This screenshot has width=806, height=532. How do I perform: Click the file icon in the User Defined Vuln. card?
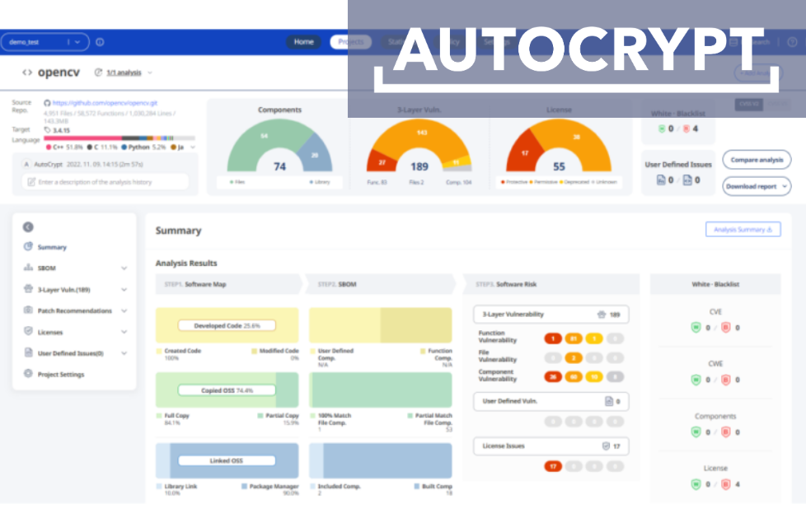pos(608,401)
